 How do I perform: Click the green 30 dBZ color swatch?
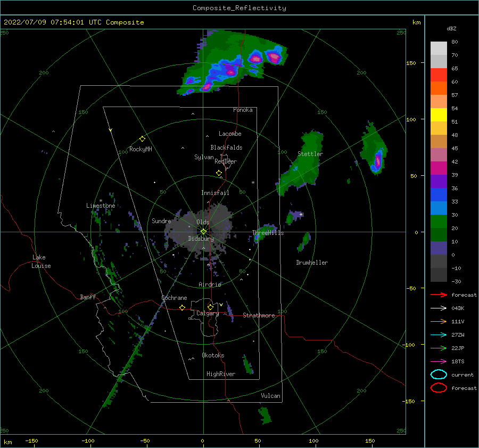pos(439,221)
